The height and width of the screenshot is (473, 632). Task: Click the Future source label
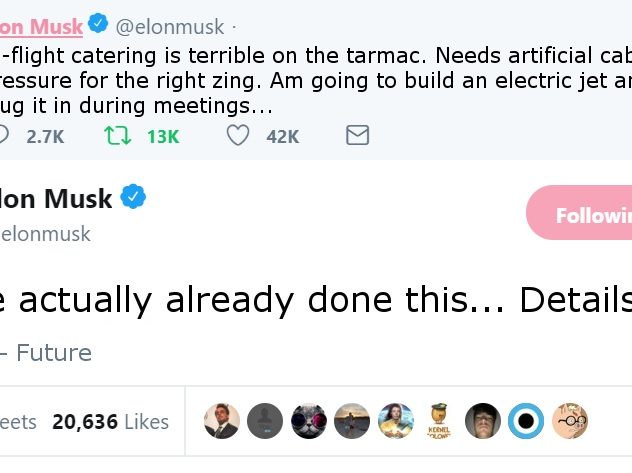(x=54, y=353)
